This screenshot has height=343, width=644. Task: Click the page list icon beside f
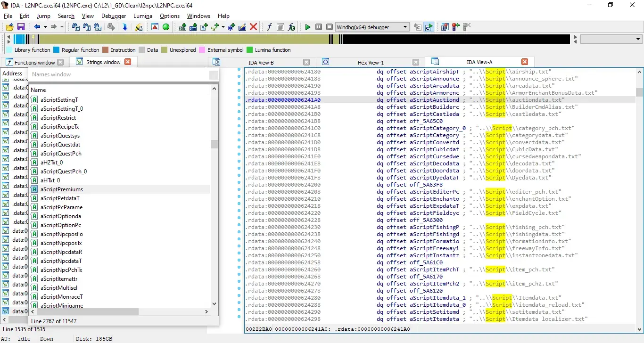(x=281, y=27)
